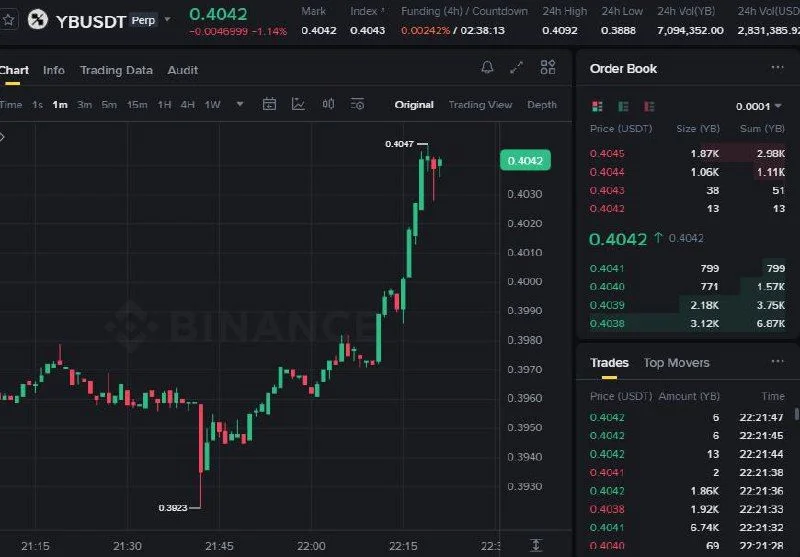Screen dimensions: 800x557
Task: Select the 1W interval
Action: [212, 105]
